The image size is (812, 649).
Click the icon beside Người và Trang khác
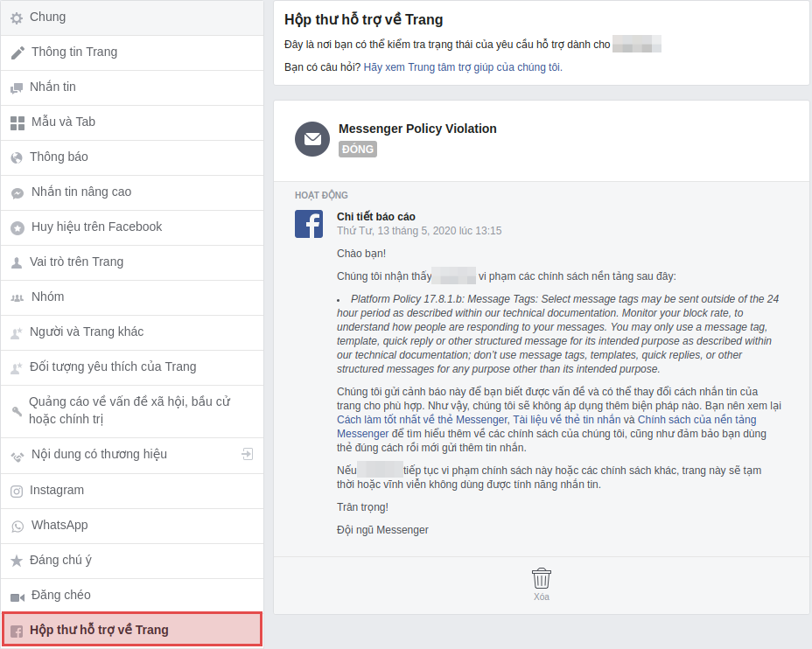click(17, 332)
